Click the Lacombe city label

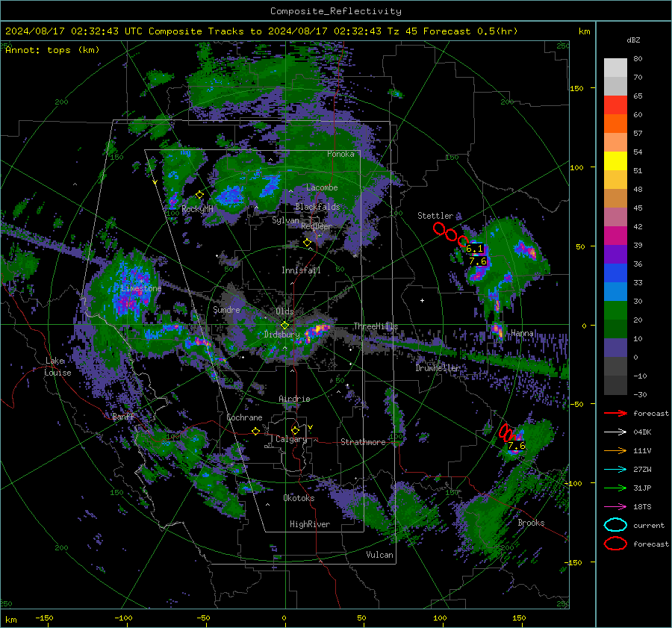coord(322,187)
